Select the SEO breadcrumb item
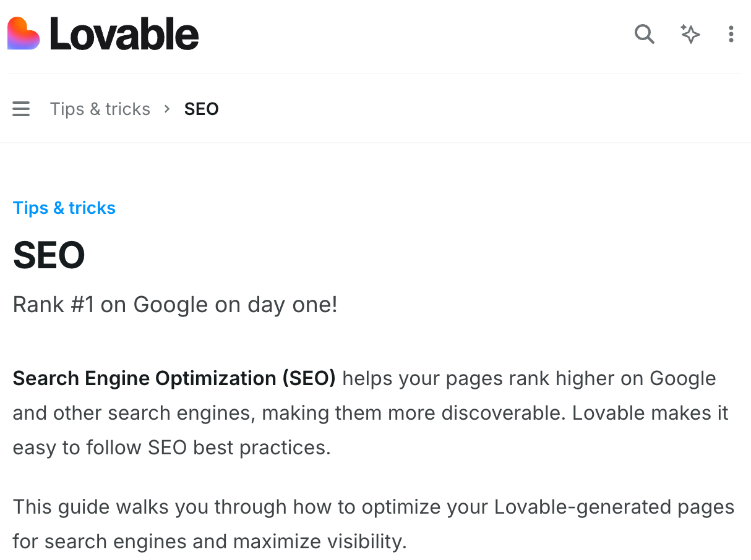 pos(202,109)
